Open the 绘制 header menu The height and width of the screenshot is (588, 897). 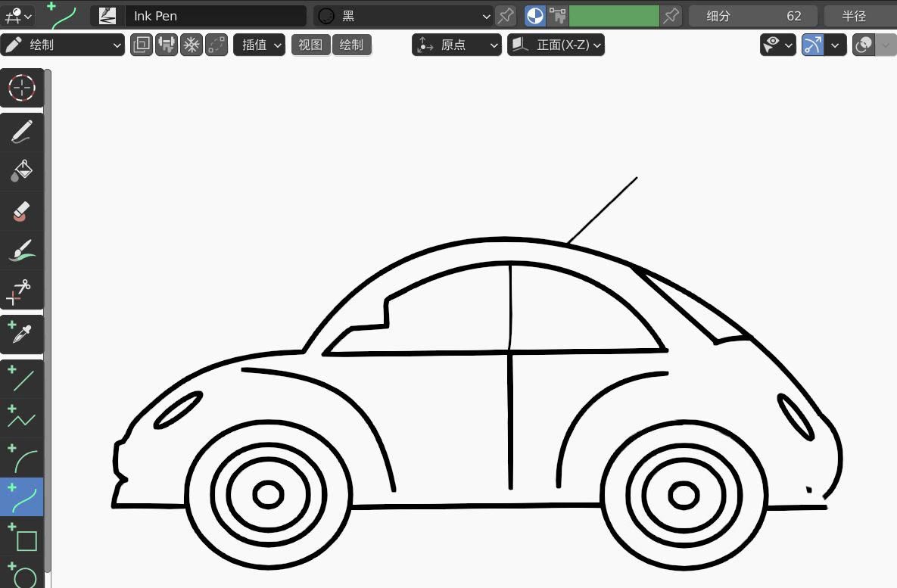tap(352, 45)
